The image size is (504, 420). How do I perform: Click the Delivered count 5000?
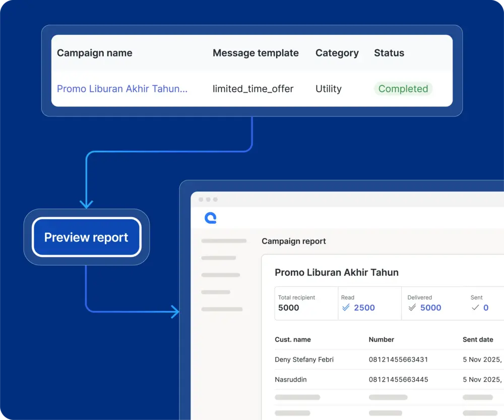point(430,308)
